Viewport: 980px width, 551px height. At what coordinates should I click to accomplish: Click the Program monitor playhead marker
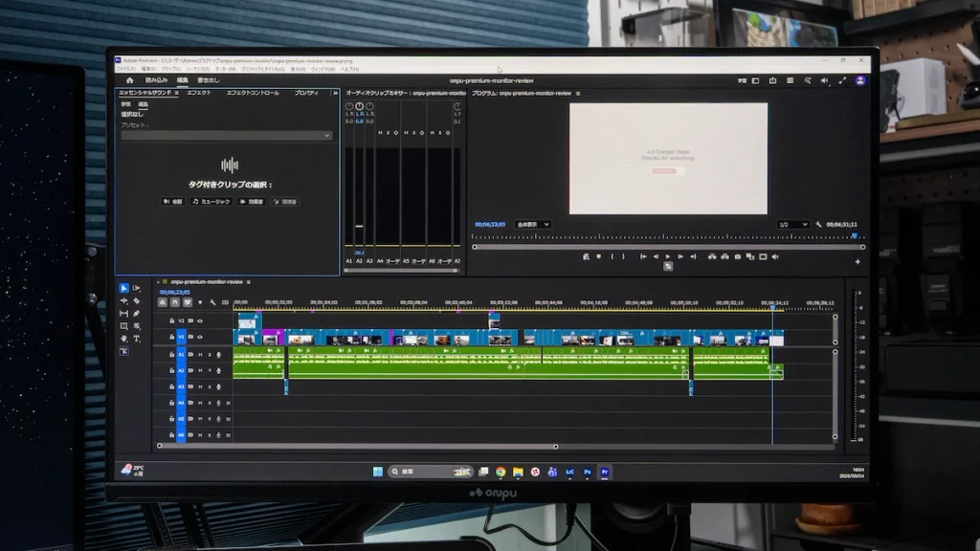[x=855, y=236]
